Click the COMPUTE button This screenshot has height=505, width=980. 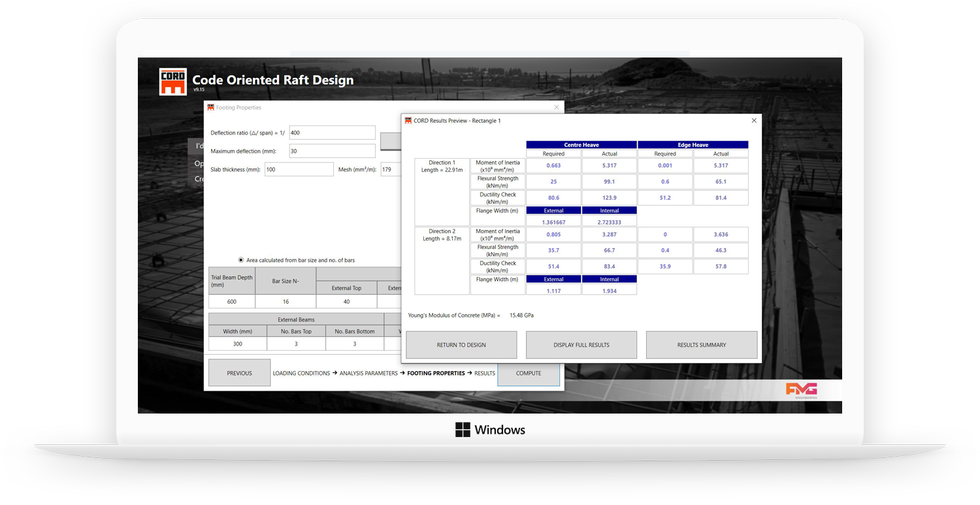[529, 373]
